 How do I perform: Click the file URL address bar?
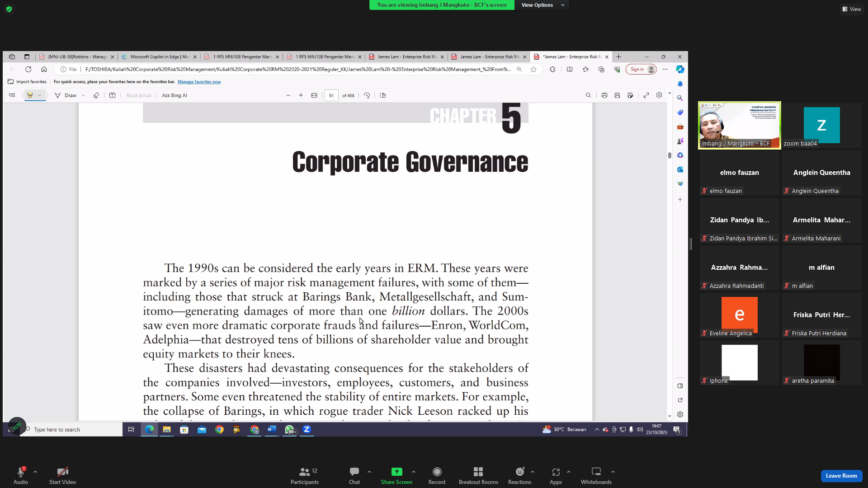click(298, 69)
